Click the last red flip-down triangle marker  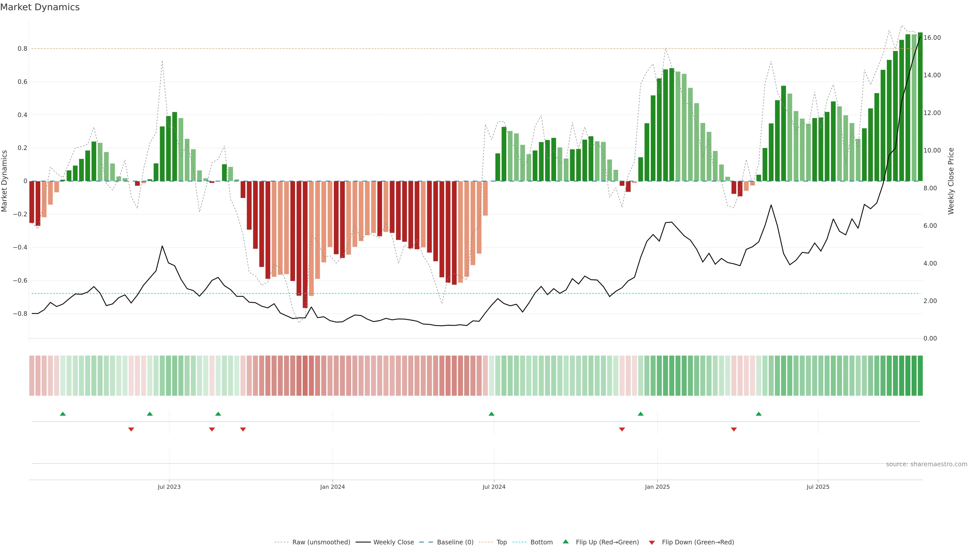[x=734, y=429]
